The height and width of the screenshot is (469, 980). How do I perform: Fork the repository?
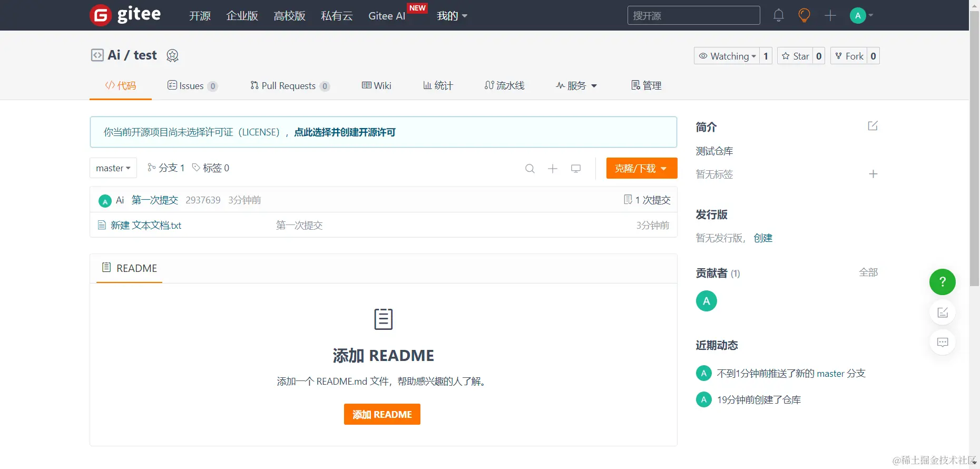point(849,56)
